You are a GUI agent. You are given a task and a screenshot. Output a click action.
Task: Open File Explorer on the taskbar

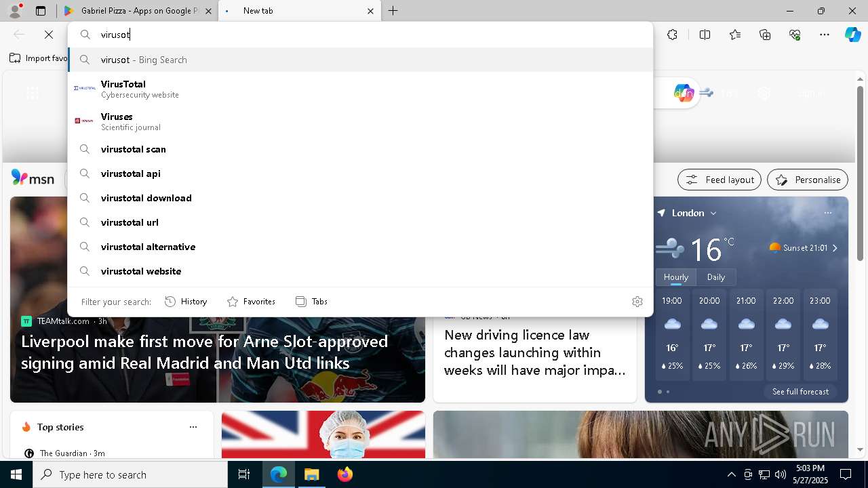click(x=311, y=474)
